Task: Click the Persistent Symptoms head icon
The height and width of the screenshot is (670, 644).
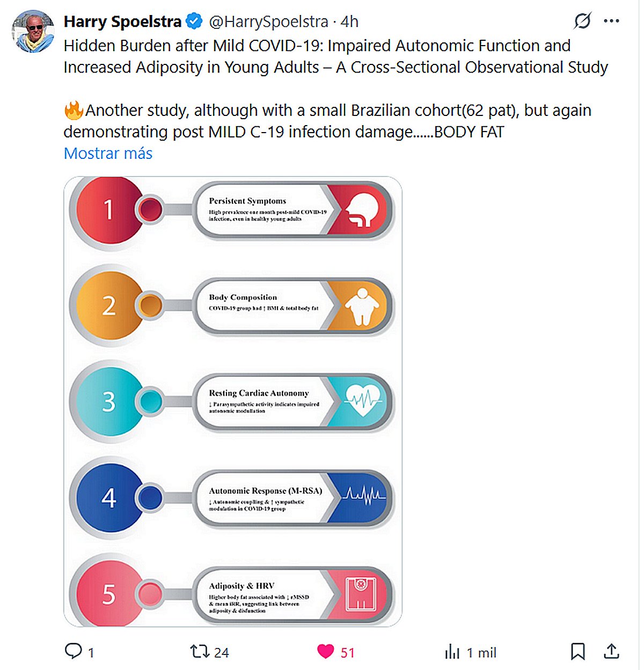Action: [x=362, y=210]
